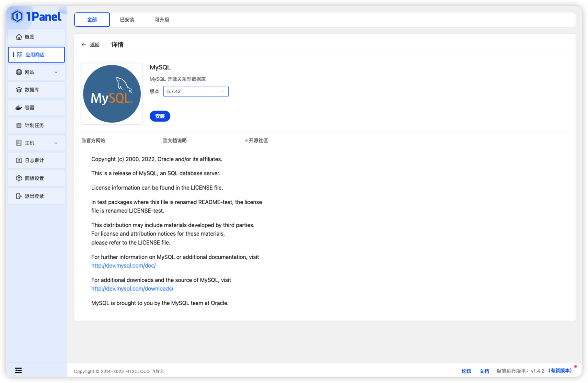This screenshot has width=588, height=383.
Task: Click the gear icon for 面板设置
Action: click(19, 178)
